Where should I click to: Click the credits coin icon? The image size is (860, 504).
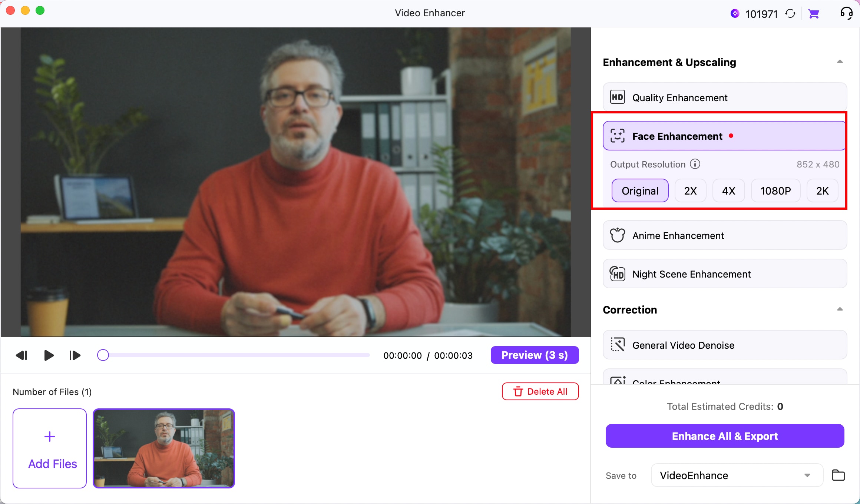click(x=735, y=14)
